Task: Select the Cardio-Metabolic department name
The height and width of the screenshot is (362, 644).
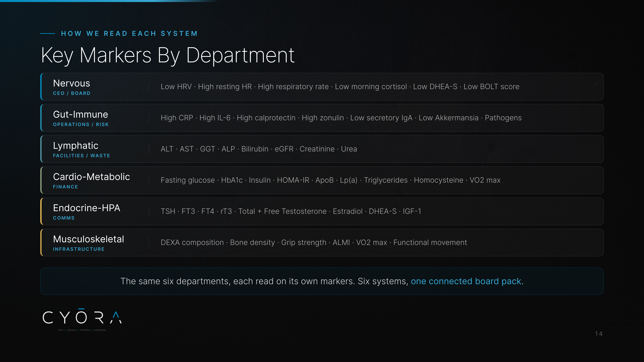Action: click(91, 177)
